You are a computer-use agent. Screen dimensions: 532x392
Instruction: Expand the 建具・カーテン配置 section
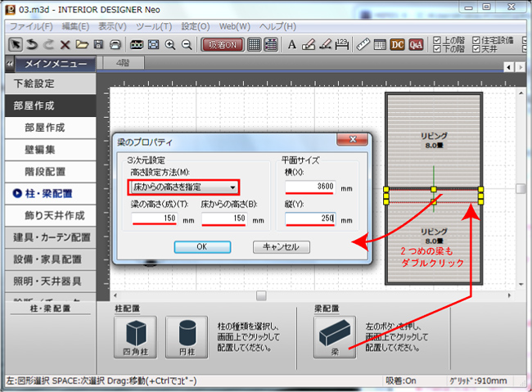coord(53,237)
